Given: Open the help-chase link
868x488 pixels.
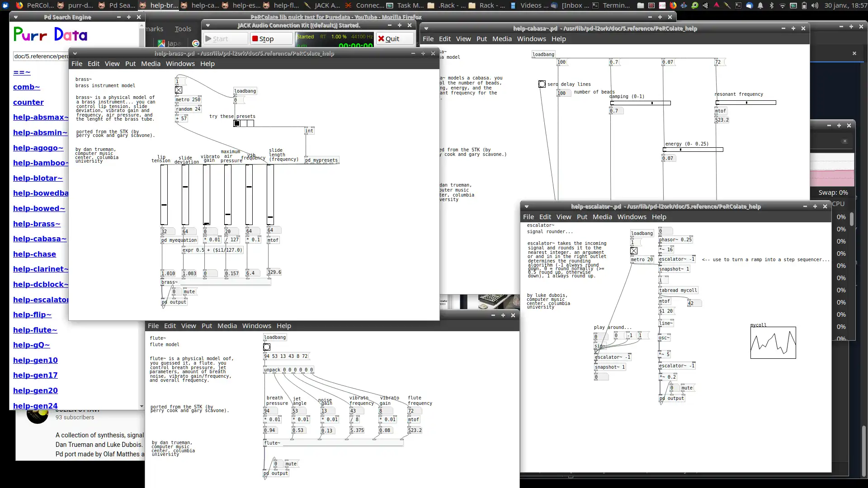Looking at the screenshot, I should 34,254.
